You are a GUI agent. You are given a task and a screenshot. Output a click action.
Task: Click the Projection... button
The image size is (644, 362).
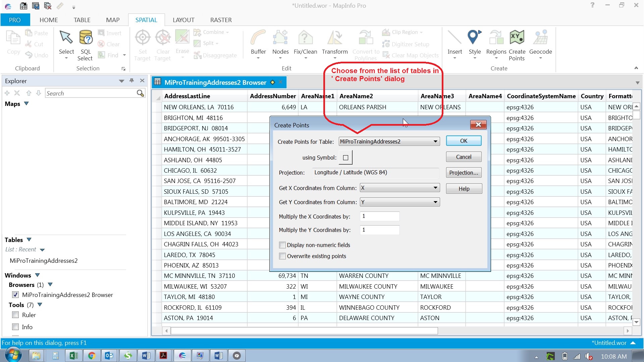pyautogui.click(x=464, y=173)
